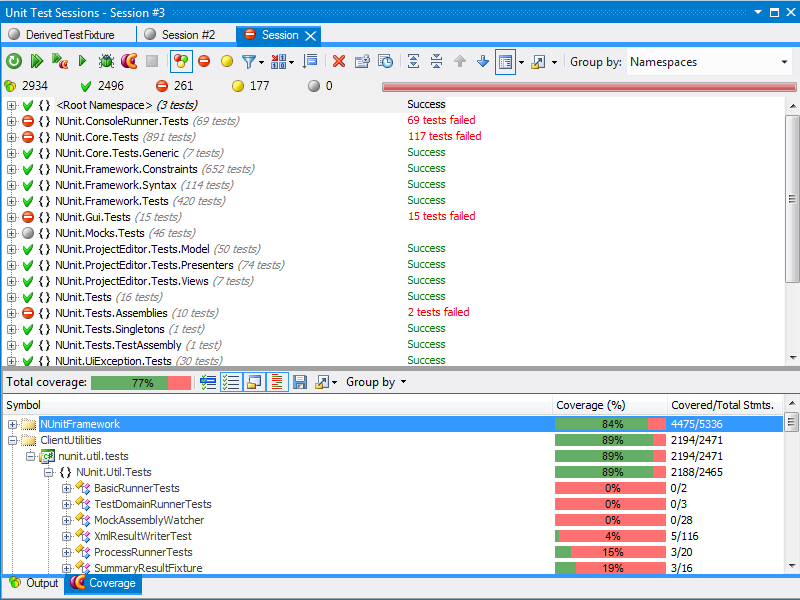
Task: Click the 261 failed tests counter
Action: [x=174, y=86]
